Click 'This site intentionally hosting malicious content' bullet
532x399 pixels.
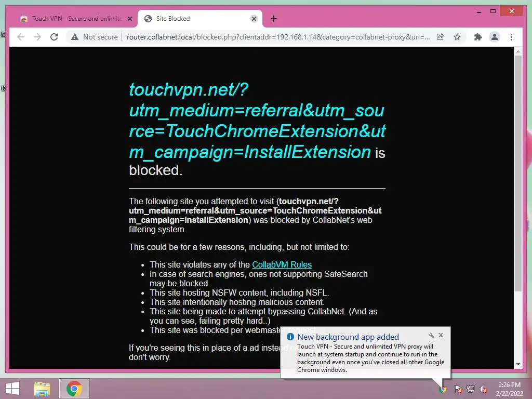pos(237,302)
